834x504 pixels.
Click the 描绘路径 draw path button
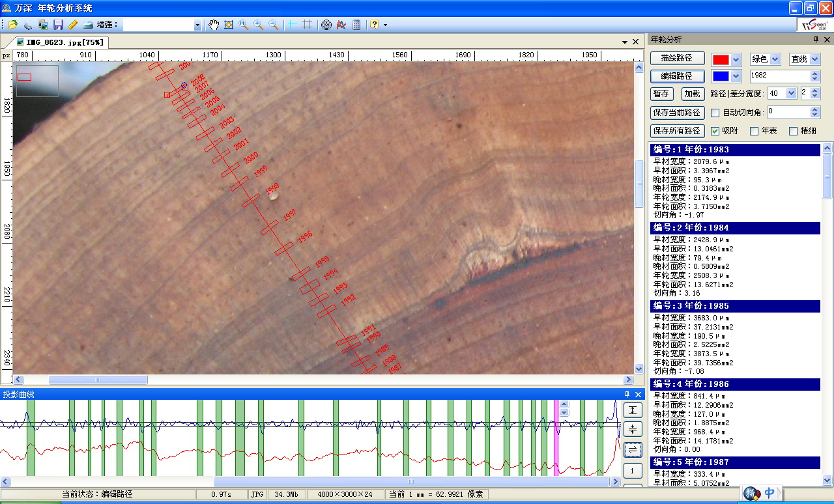[x=676, y=59]
